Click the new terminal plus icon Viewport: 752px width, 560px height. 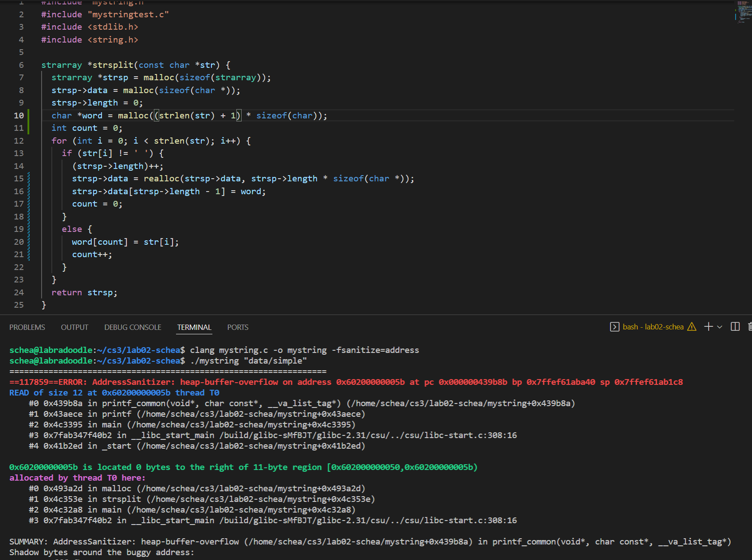[709, 327]
